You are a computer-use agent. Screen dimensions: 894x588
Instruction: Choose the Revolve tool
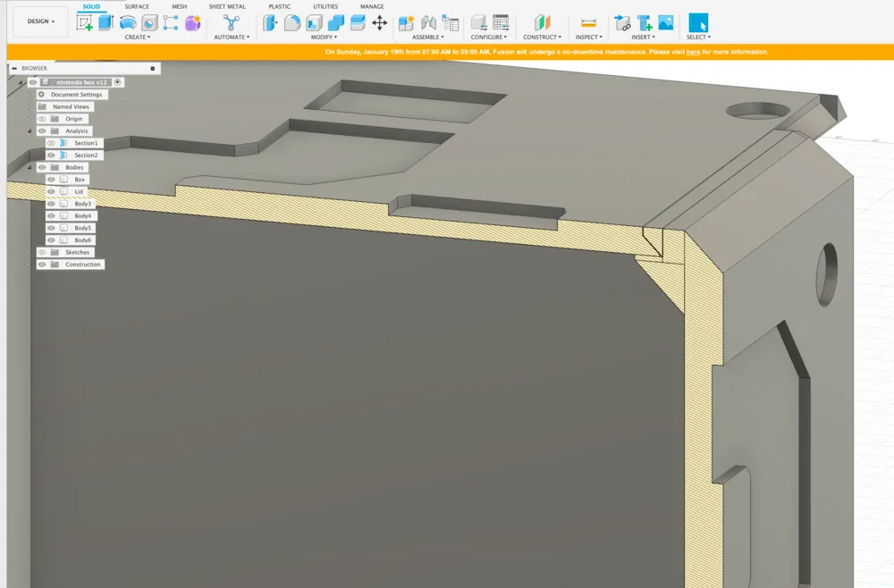[128, 23]
